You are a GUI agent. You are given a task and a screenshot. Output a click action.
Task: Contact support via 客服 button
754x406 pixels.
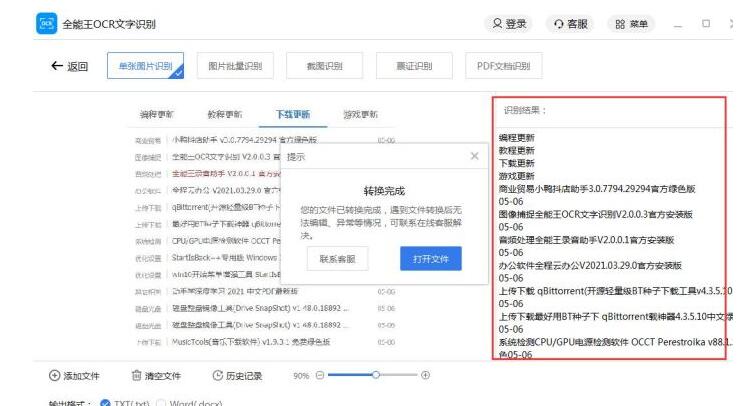pyautogui.click(x=570, y=24)
